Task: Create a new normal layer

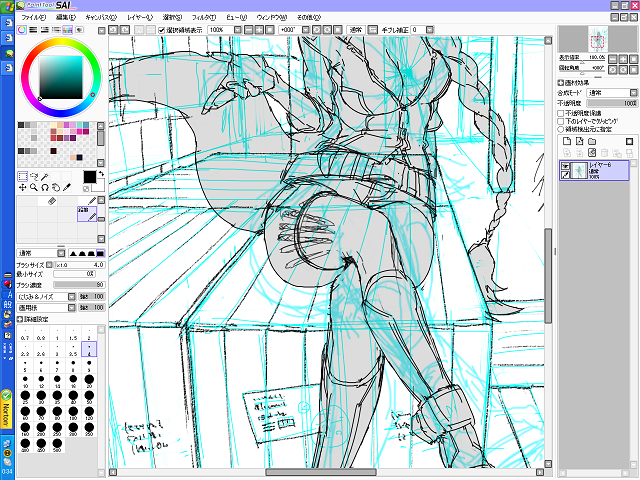Action: pos(567,141)
